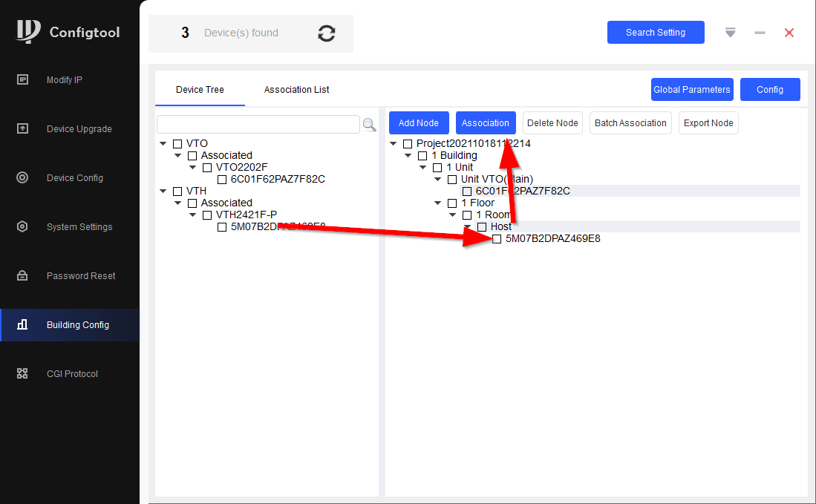The height and width of the screenshot is (504, 816).
Task: Collapse the VTH2421F-P node
Action: click(192, 215)
